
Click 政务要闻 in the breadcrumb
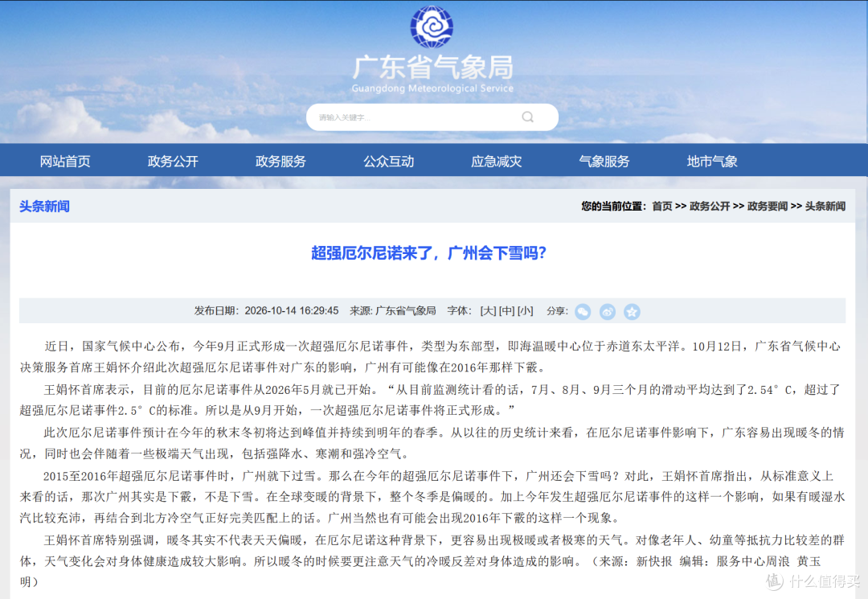(768, 206)
